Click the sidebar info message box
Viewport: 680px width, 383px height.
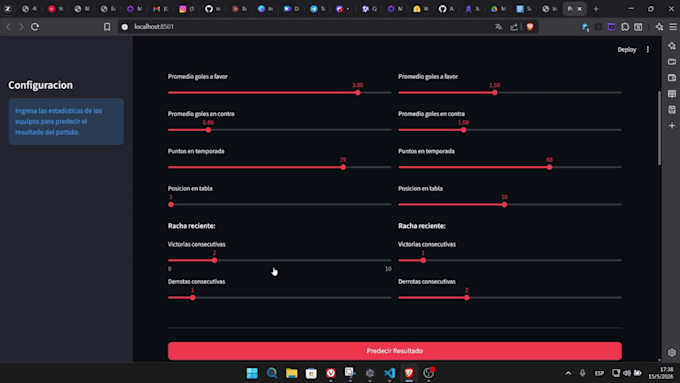point(66,121)
